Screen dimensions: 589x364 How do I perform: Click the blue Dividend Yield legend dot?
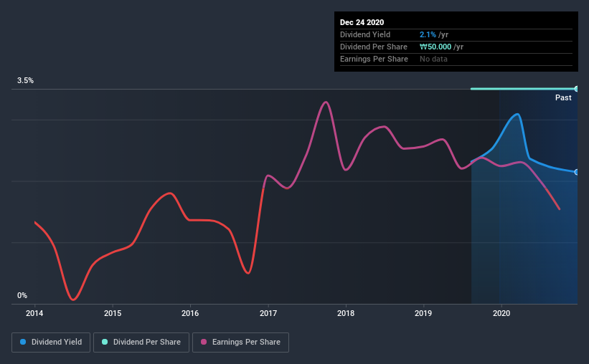(23, 342)
